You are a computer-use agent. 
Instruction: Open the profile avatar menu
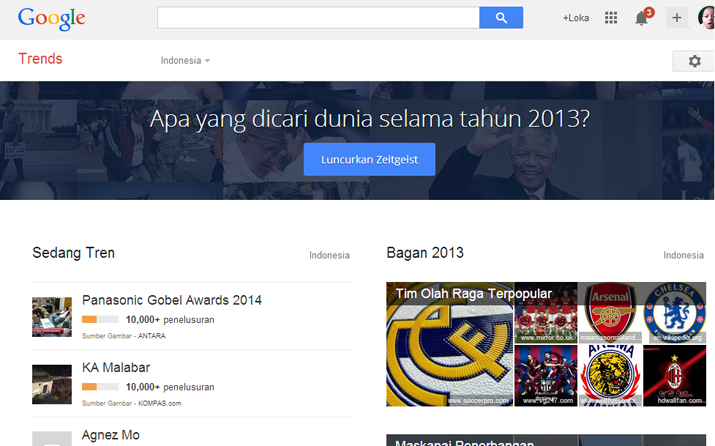(706, 18)
